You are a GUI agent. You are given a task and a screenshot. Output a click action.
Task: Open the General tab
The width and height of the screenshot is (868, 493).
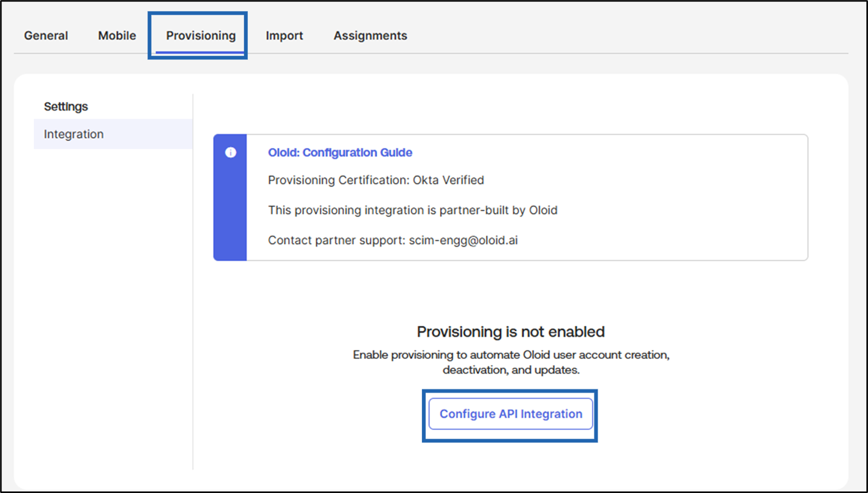tap(46, 36)
